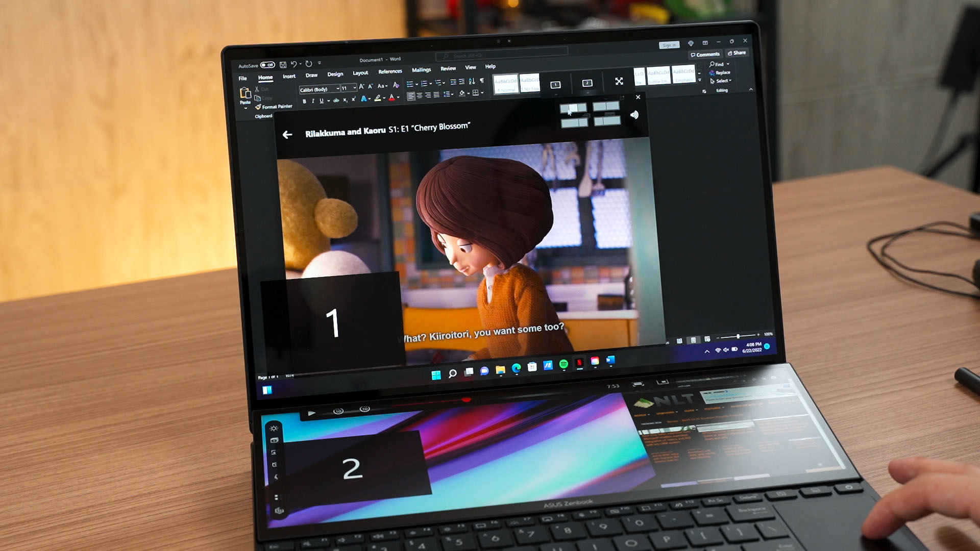980x551 pixels.
Task: Click the Clear All Formatting icon
Action: tap(396, 85)
